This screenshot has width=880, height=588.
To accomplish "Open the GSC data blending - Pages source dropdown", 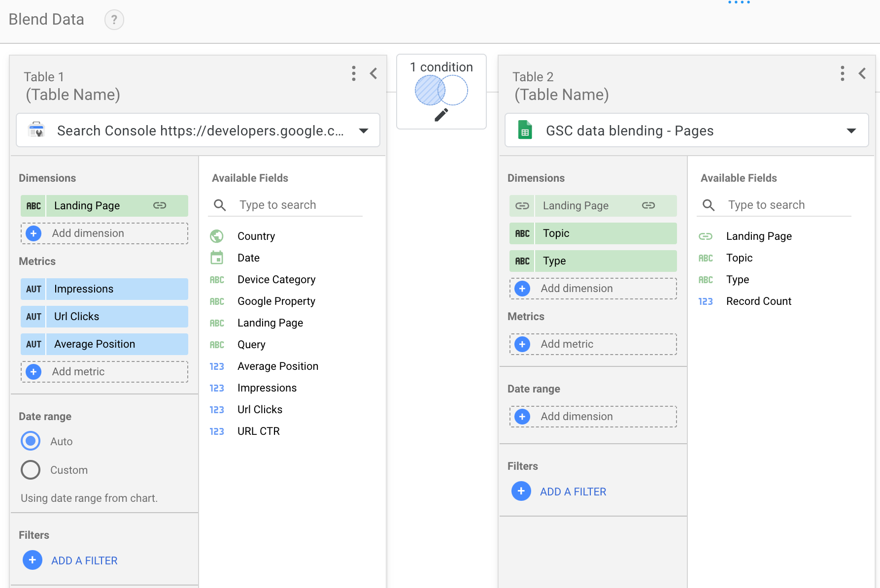I will point(851,130).
